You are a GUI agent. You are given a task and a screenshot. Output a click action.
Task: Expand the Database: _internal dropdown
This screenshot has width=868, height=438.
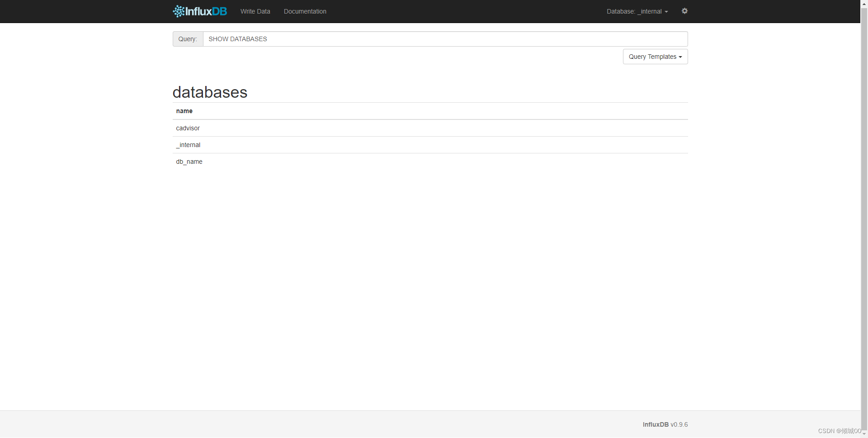pyautogui.click(x=637, y=11)
